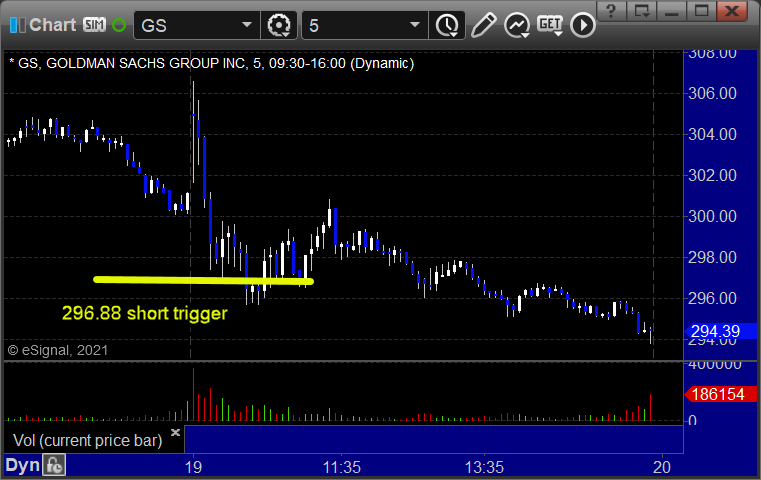Viewport: 761px width, 480px height.
Task: Select the yellow 296.88 short trigger line
Action: [x=203, y=280]
